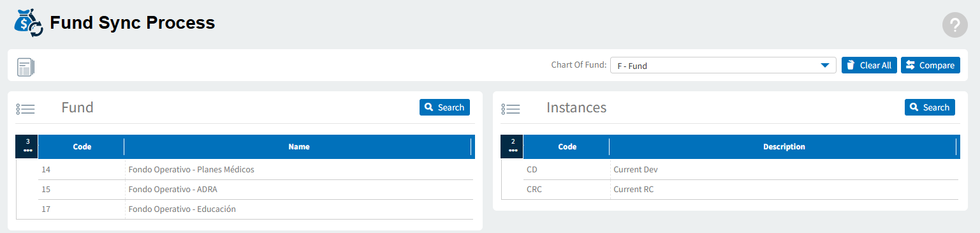The width and height of the screenshot is (980, 233).
Task: Click the Compare button
Action: [x=930, y=65]
